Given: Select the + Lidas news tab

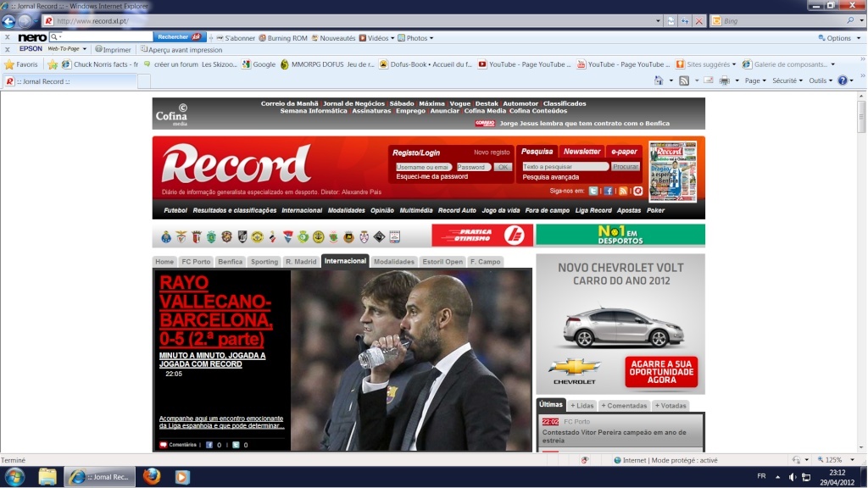Looking at the screenshot, I should click(581, 406).
